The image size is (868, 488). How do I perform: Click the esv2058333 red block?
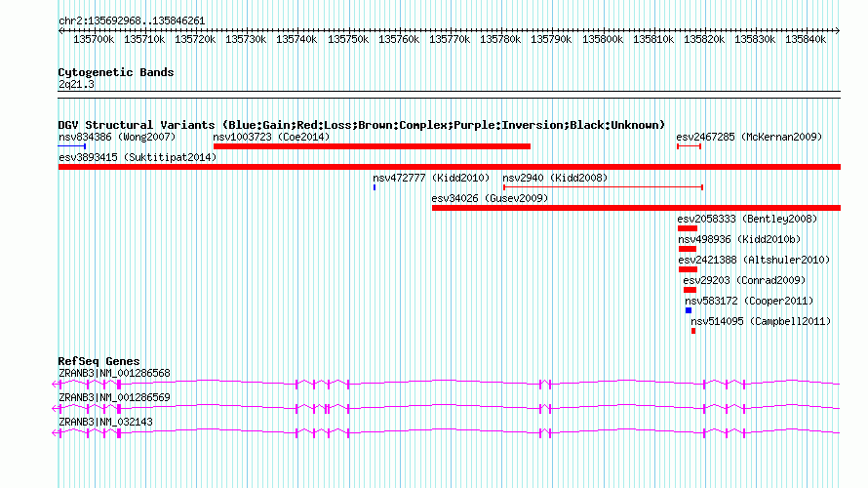coord(688,228)
